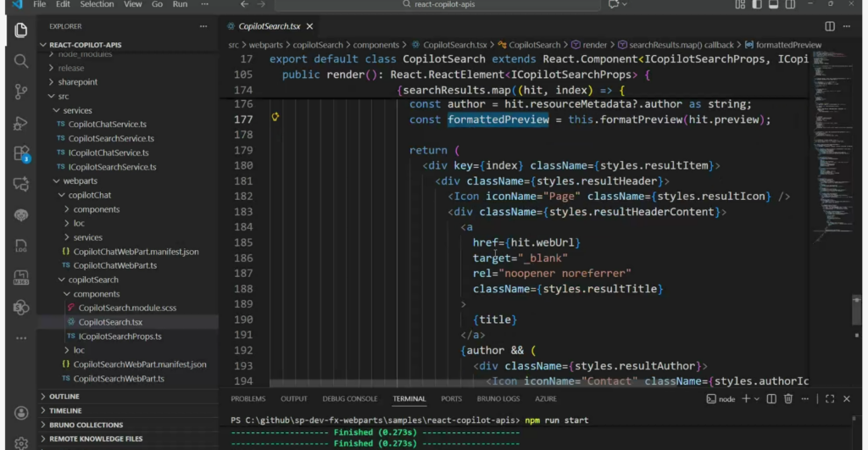Open CopilotSearchService.ts file

[111, 138]
